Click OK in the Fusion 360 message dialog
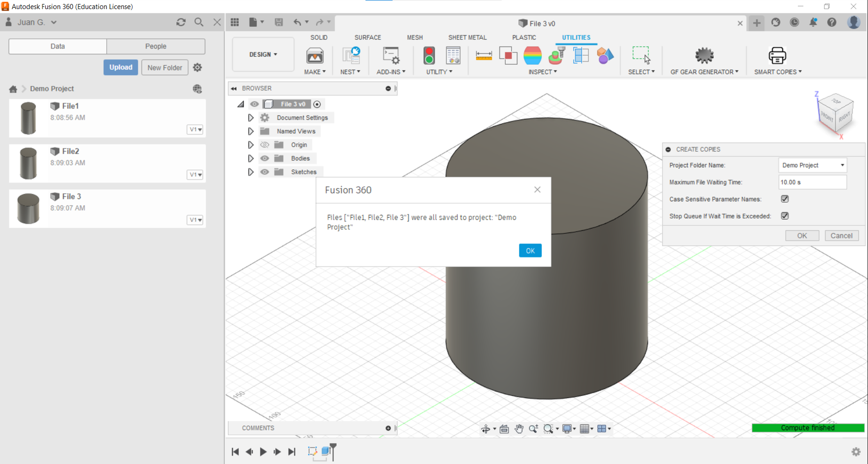Image resolution: width=868 pixels, height=464 pixels. [x=530, y=251]
